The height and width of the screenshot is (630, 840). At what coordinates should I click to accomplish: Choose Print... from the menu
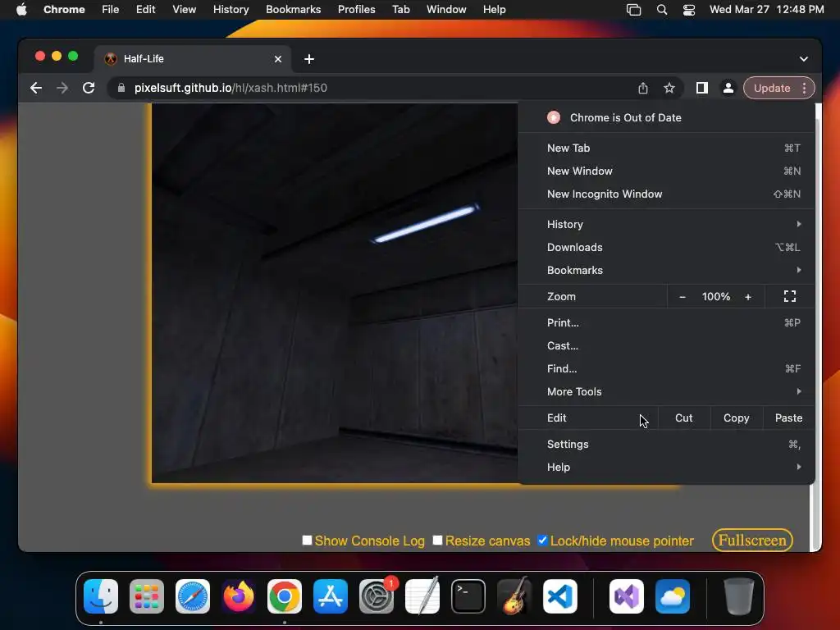[666, 322]
